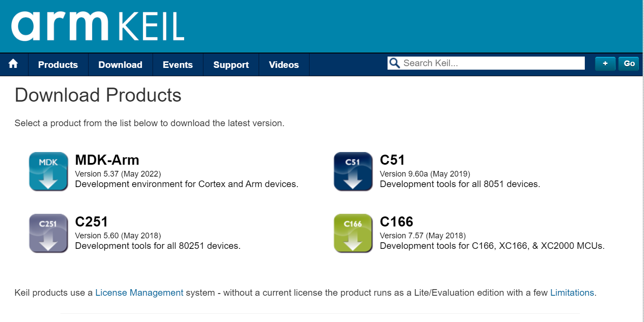Viewport: 644px width, 322px height.
Task: Follow the License Management link
Action: tap(139, 293)
